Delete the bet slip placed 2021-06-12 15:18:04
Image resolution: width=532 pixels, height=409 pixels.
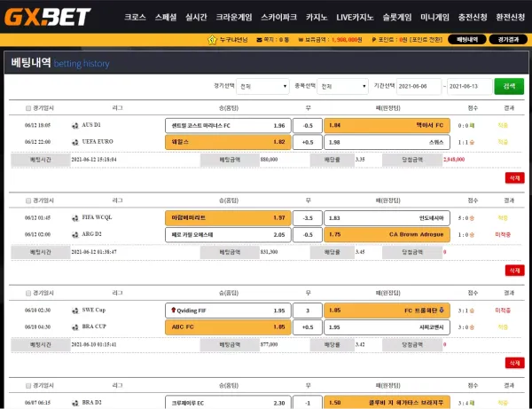pos(514,177)
